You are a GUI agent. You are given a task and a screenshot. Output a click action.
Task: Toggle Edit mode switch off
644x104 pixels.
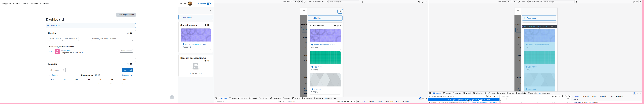point(209,4)
